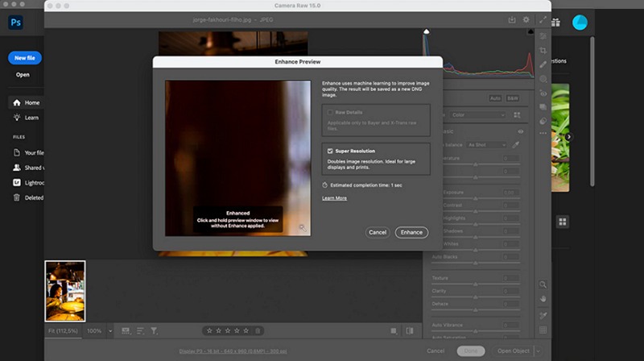Open the White Balance As Shot dropdown
This screenshot has height=361, width=644.
pyautogui.click(x=486, y=145)
